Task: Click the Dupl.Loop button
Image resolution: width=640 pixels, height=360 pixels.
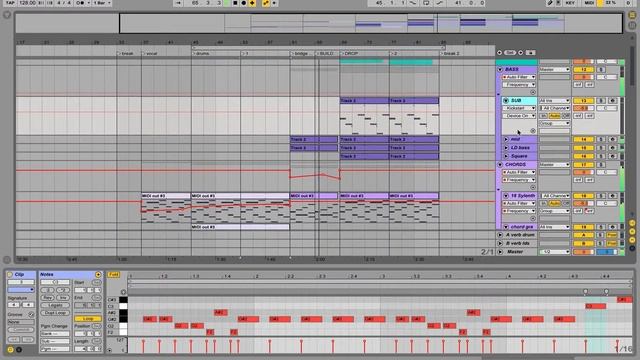Action: [x=56, y=313]
